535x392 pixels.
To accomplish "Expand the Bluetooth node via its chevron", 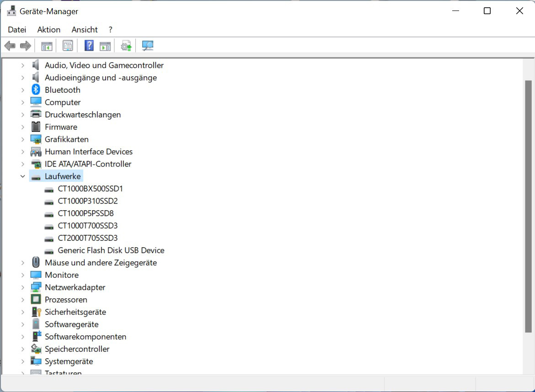I will pos(22,90).
